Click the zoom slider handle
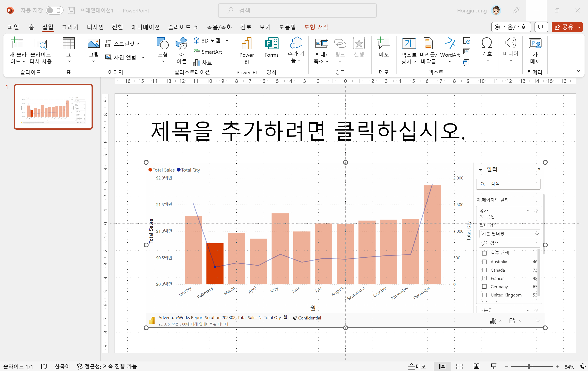 528,366
